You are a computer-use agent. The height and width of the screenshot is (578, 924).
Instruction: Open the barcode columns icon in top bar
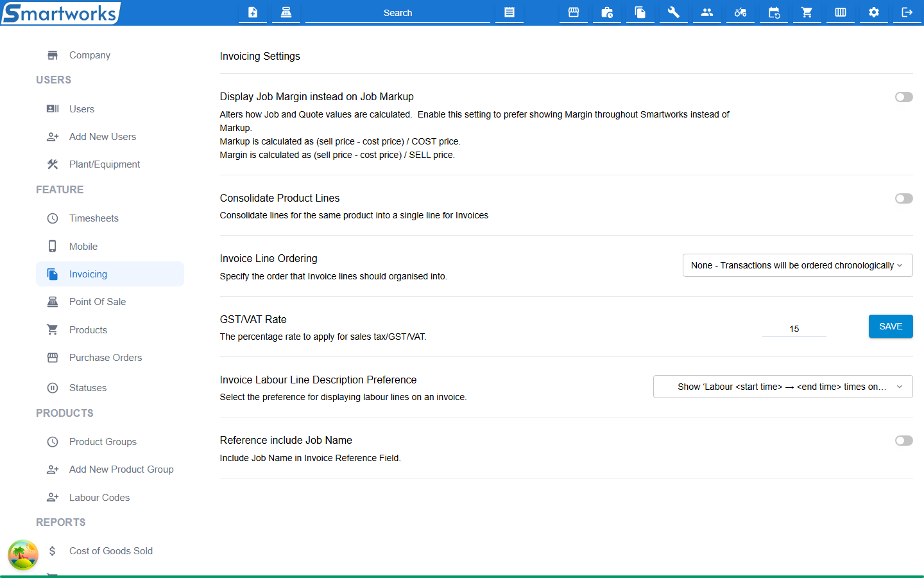841,12
